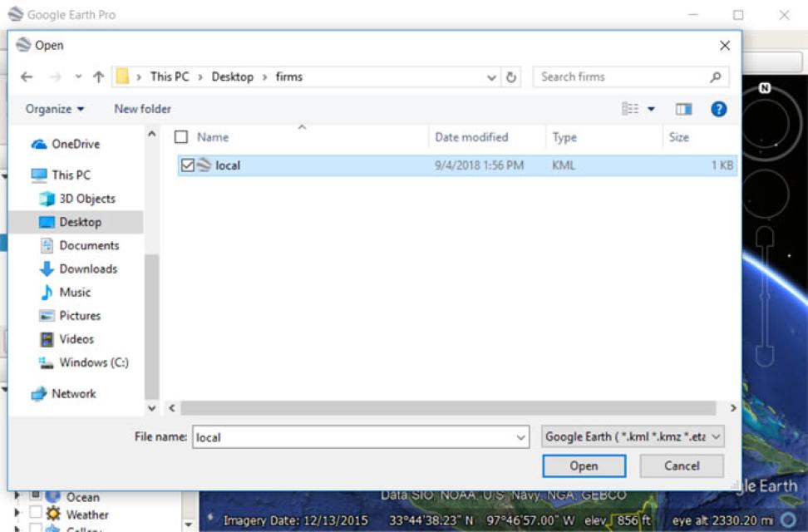
Task: Click the Open button
Action: tap(584, 466)
